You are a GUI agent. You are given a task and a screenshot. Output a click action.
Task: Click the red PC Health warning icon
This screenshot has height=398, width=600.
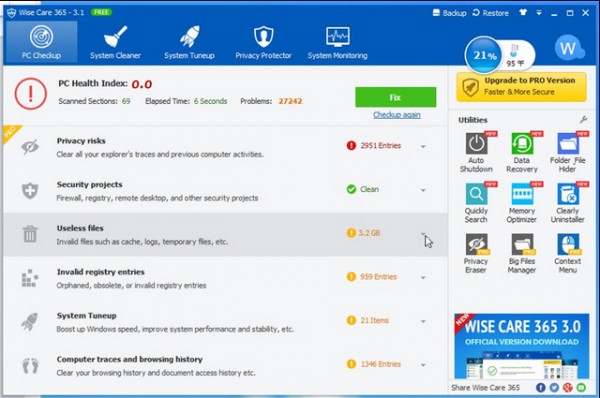(31, 93)
